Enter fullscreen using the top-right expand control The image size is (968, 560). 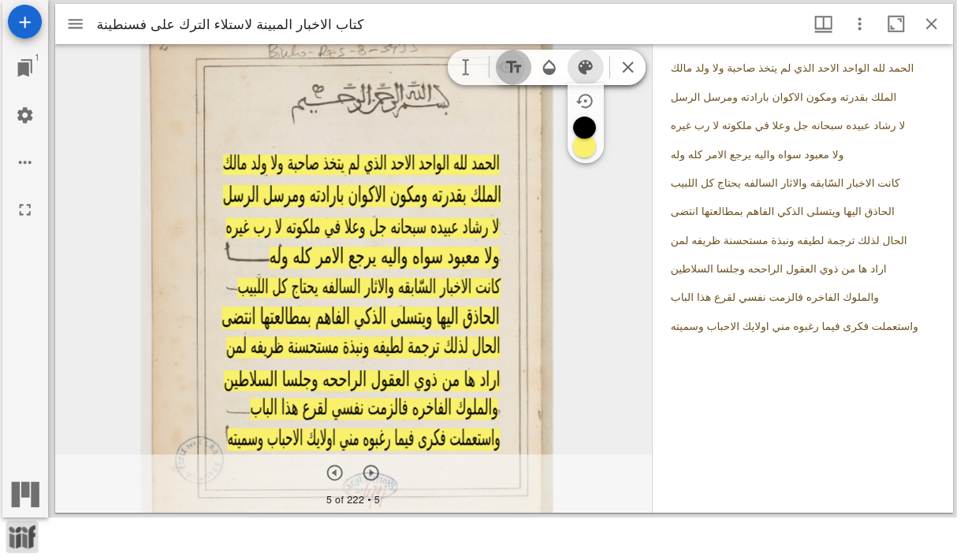(895, 24)
